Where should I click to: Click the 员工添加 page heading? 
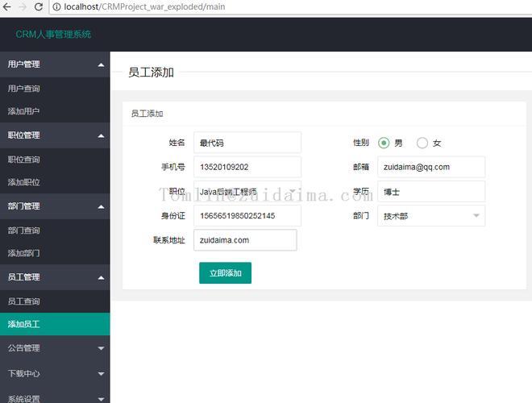point(152,73)
